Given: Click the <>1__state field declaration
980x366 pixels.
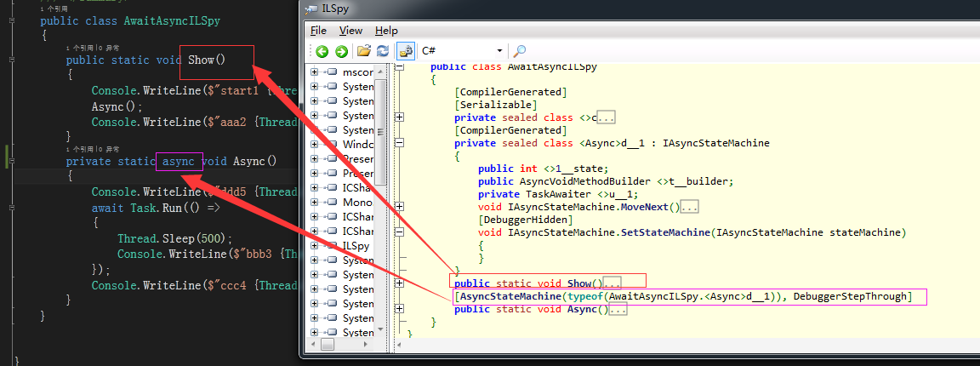Looking at the screenshot, I should [544, 169].
